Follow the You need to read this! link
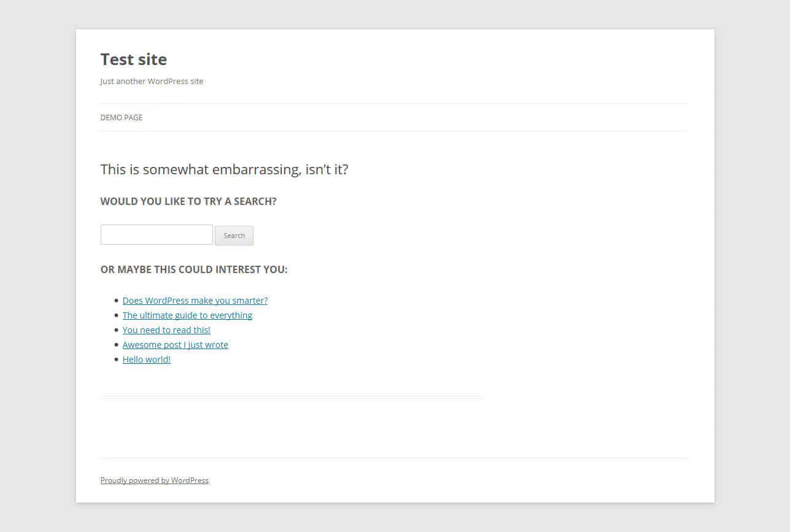Image resolution: width=790 pixels, height=532 pixels. tap(166, 330)
